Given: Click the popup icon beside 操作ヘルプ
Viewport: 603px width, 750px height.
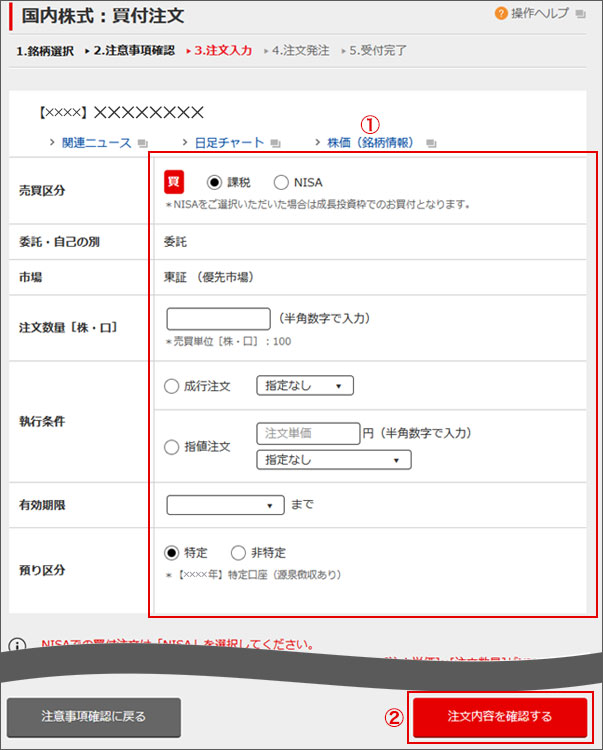Looking at the screenshot, I should (x=582, y=14).
